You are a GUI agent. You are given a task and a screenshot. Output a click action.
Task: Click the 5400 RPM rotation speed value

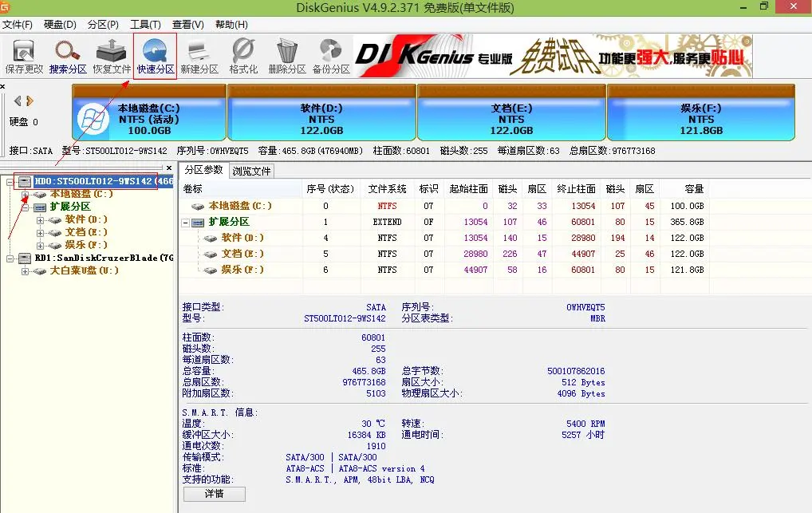(x=585, y=424)
